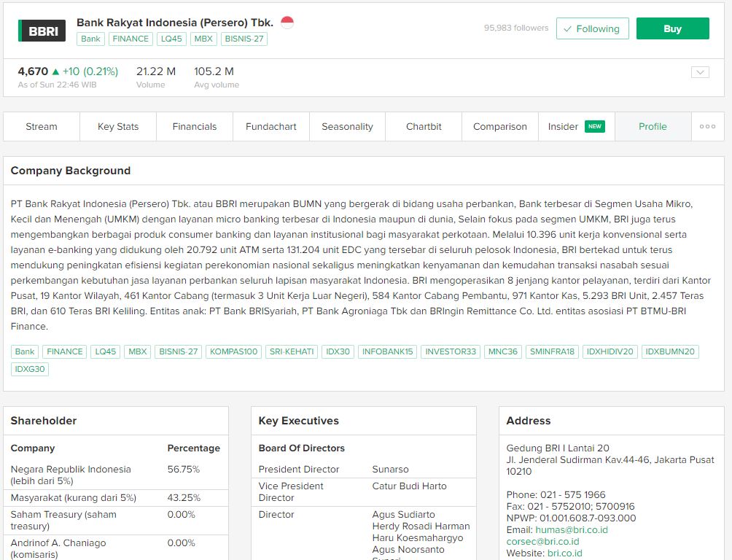Screen dimensions: 732x560
Task: Click the INFOBANK15 index tag
Action: pos(387,351)
